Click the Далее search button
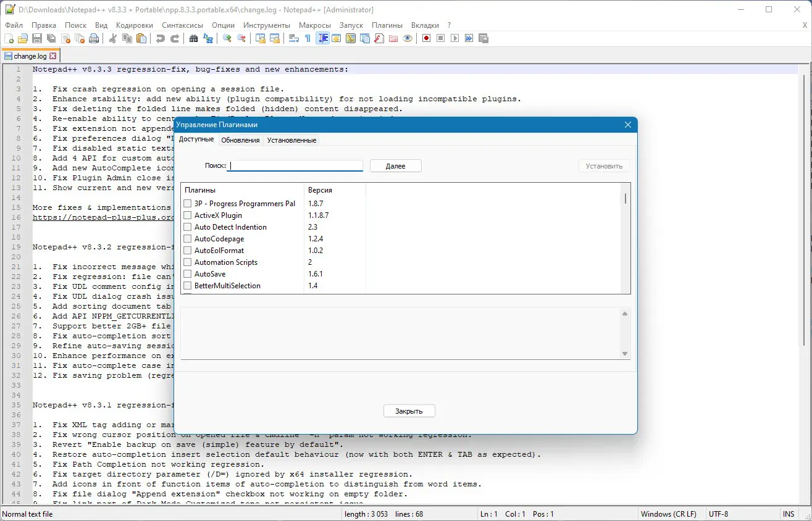 pos(396,166)
